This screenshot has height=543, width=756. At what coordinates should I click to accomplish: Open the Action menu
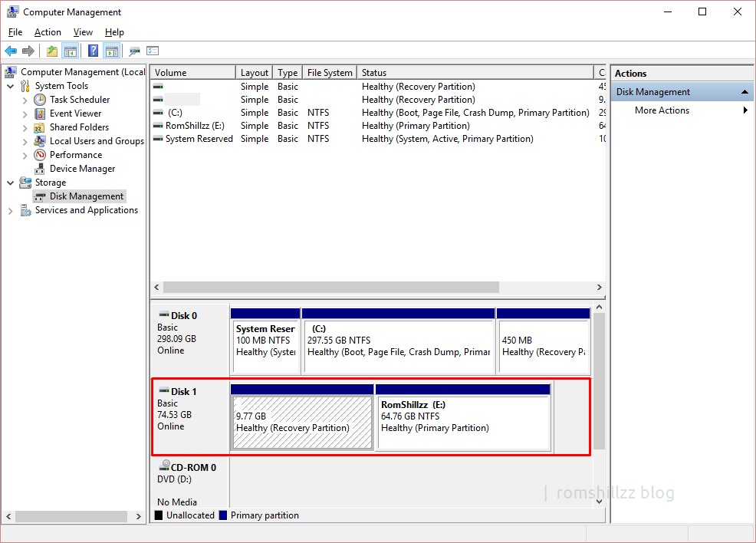tap(48, 32)
